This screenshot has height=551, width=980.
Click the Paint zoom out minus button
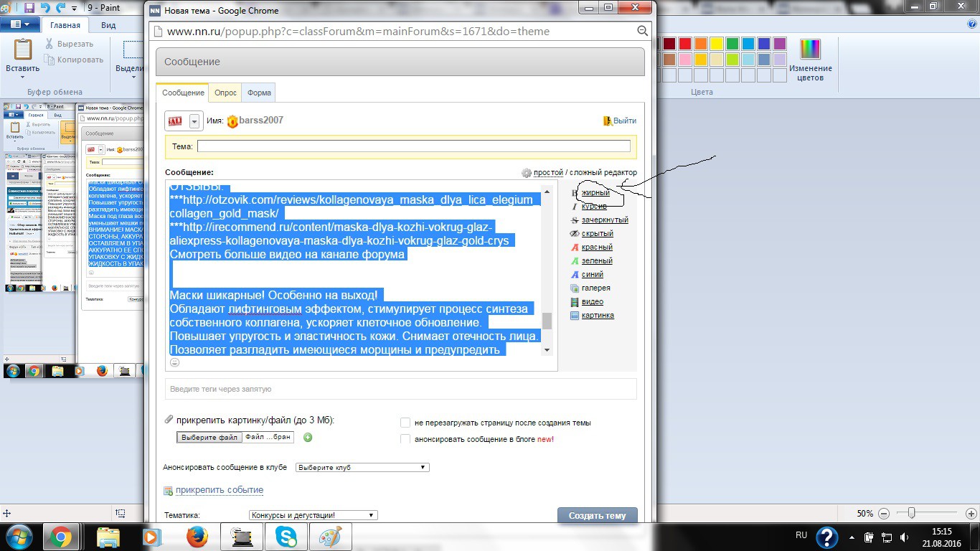coord(883,514)
